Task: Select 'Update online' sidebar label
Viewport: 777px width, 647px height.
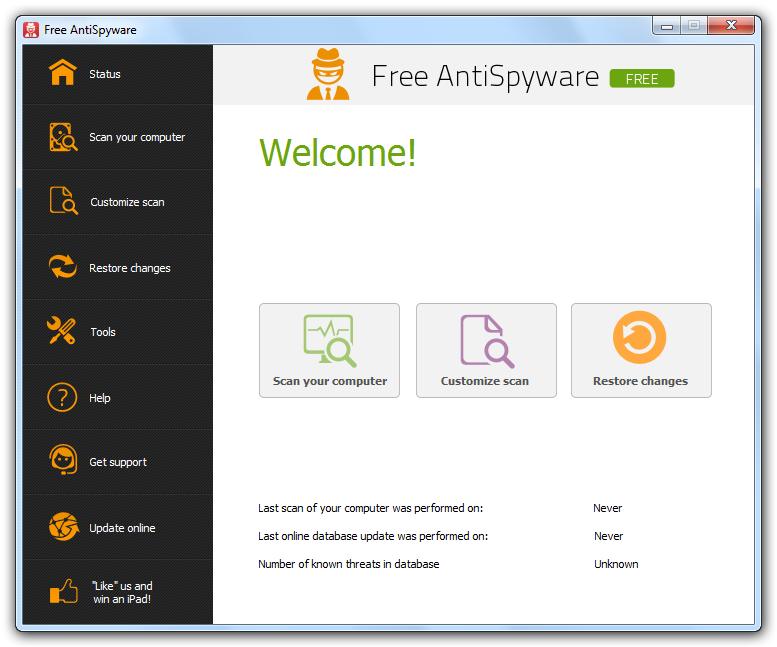Action: point(122,528)
